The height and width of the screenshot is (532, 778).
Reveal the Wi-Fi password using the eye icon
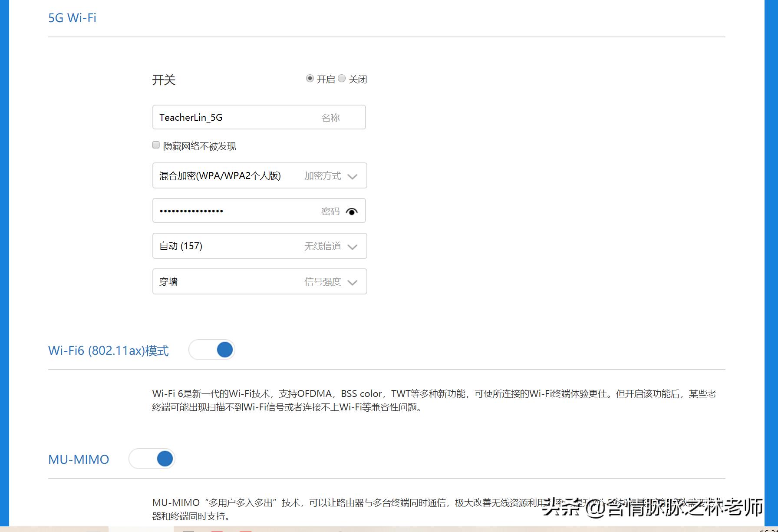click(x=352, y=211)
